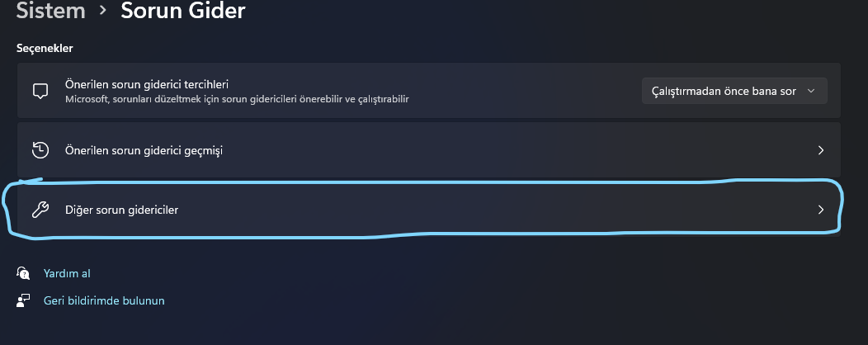Open Geri bildirimde bulunun link

click(x=104, y=300)
